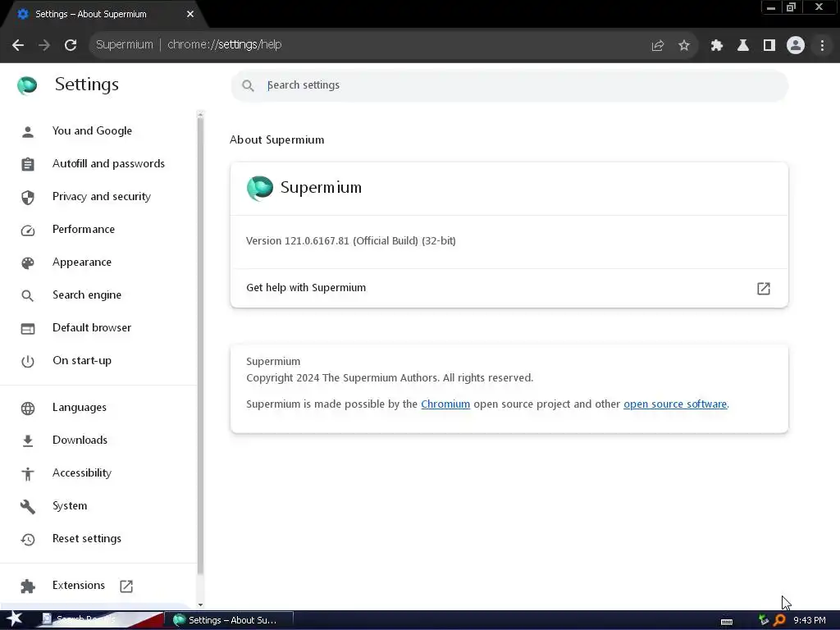Click the green network tray icon
This screenshot has width=840, height=630.
[x=764, y=620]
